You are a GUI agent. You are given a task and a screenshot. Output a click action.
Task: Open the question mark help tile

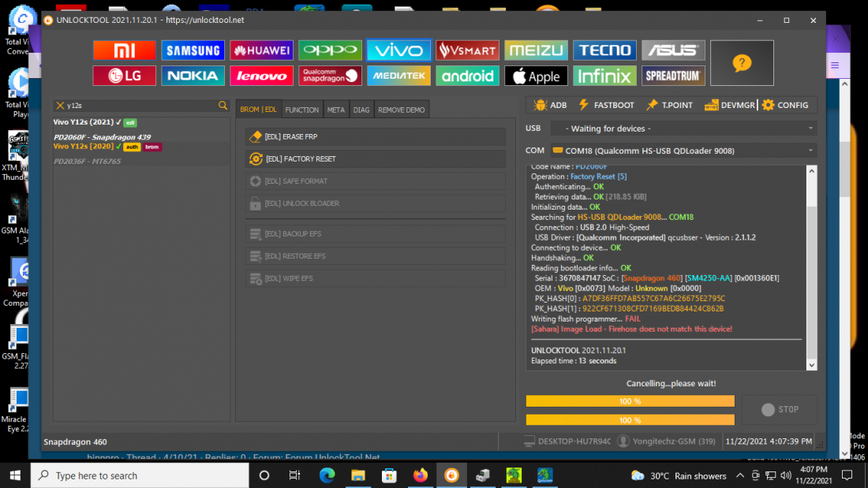pyautogui.click(x=742, y=63)
